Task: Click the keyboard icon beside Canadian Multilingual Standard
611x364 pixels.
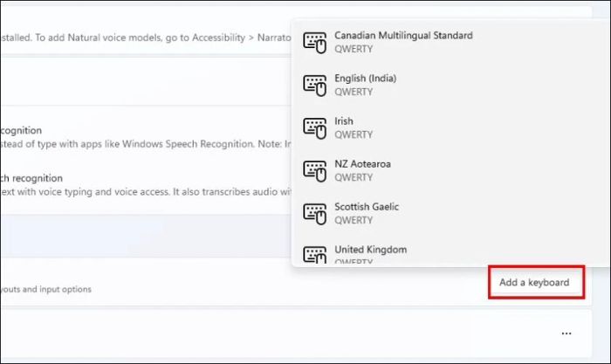Action: (314, 43)
